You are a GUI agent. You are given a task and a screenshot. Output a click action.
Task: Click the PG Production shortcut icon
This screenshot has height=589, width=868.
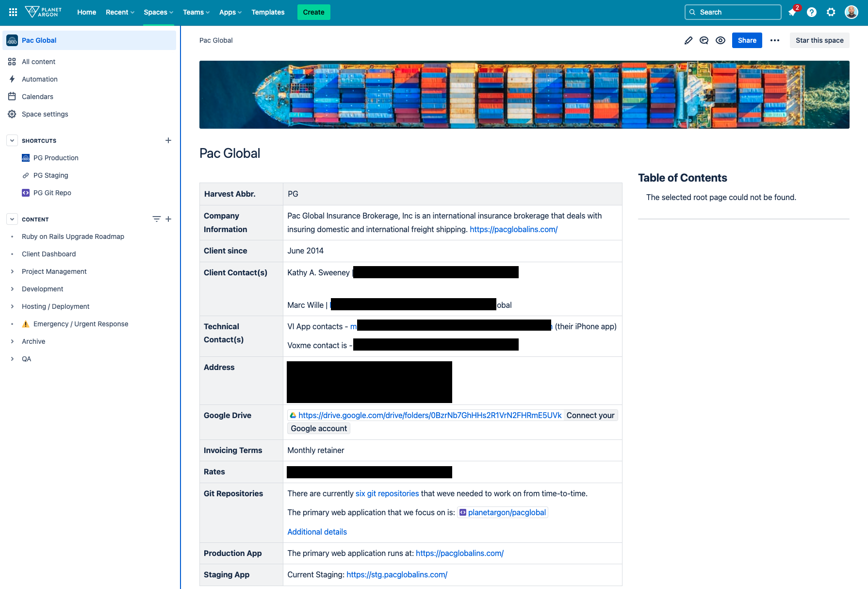[26, 158]
